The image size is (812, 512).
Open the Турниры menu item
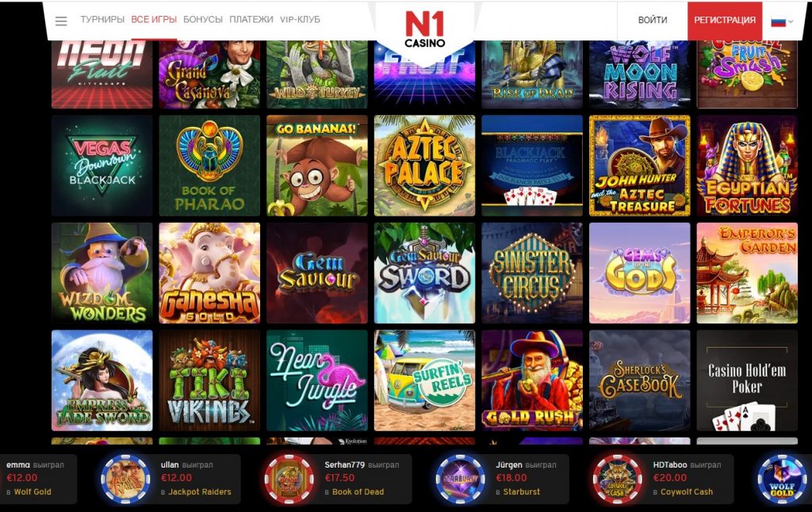pos(102,20)
